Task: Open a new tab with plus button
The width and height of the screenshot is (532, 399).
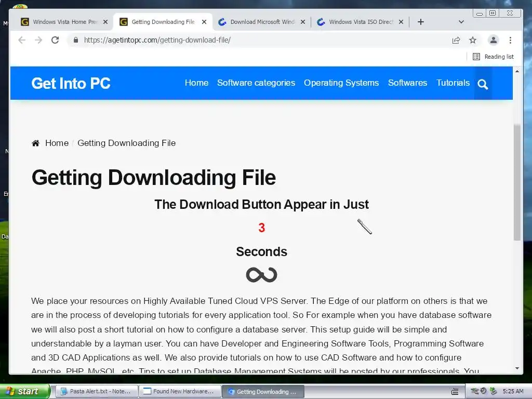Action: [x=421, y=22]
